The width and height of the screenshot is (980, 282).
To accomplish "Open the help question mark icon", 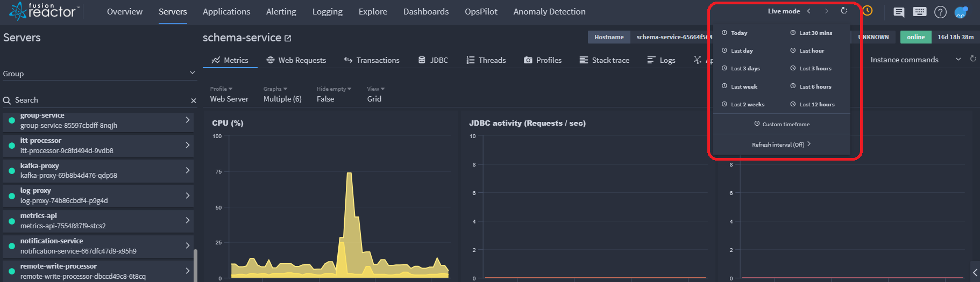I will 940,12.
